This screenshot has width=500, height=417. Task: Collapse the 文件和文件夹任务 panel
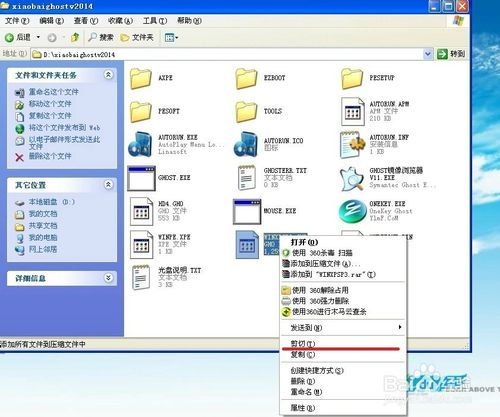pos(108,75)
